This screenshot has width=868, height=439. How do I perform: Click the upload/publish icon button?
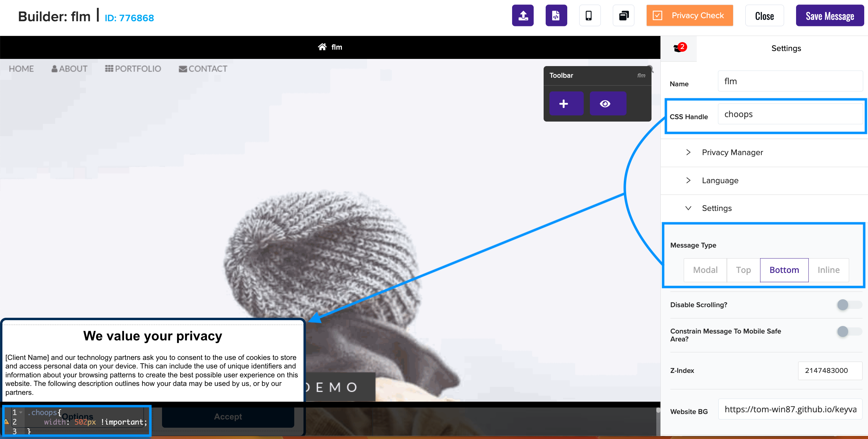pyautogui.click(x=523, y=16)
